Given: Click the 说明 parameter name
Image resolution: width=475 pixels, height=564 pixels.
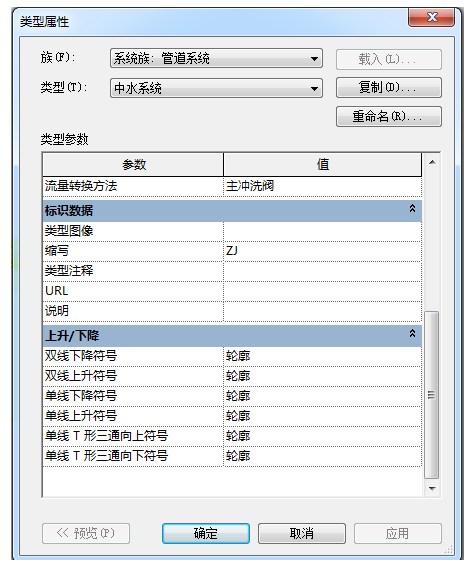Looking at the screenshot, I should tap(57, 311).
